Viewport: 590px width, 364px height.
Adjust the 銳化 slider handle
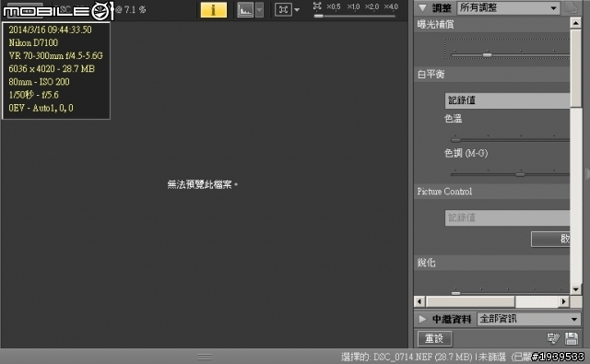455,293
